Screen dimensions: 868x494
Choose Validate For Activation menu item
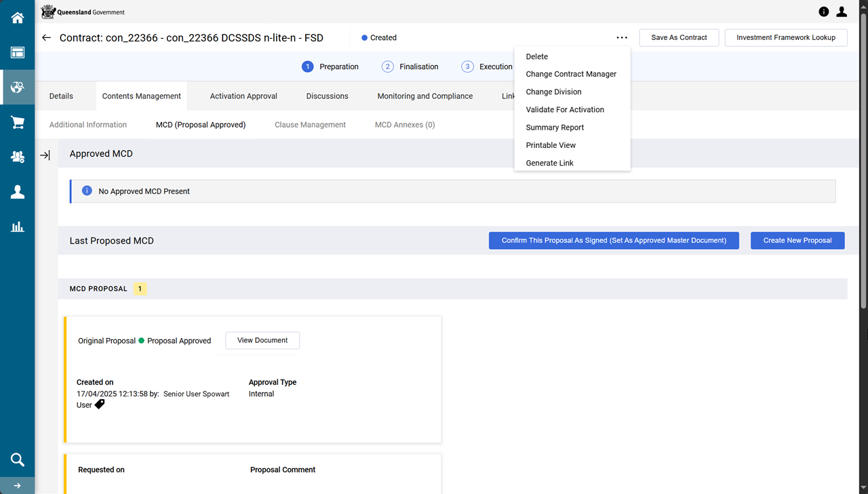565,109
